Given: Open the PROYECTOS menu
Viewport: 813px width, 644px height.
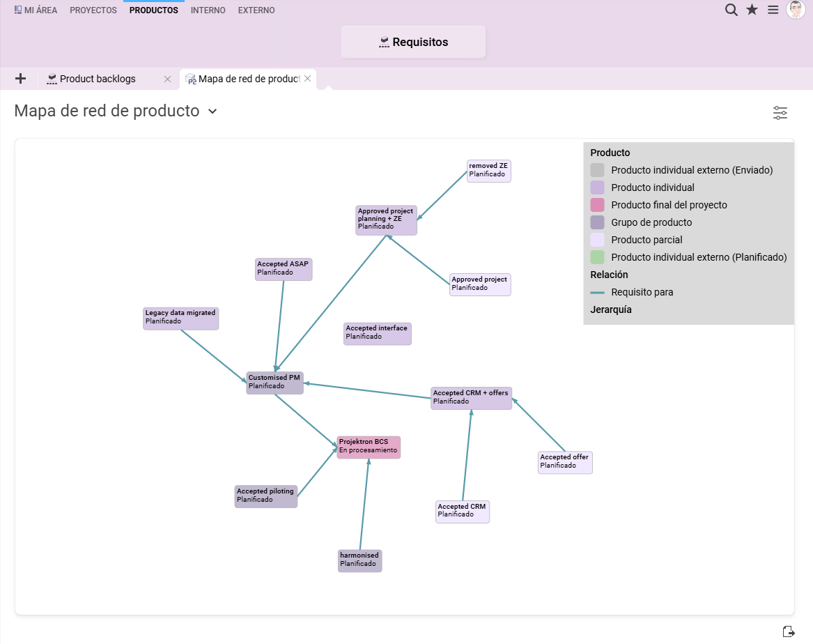Looking at the screenshot, I should tap(93, 10).
